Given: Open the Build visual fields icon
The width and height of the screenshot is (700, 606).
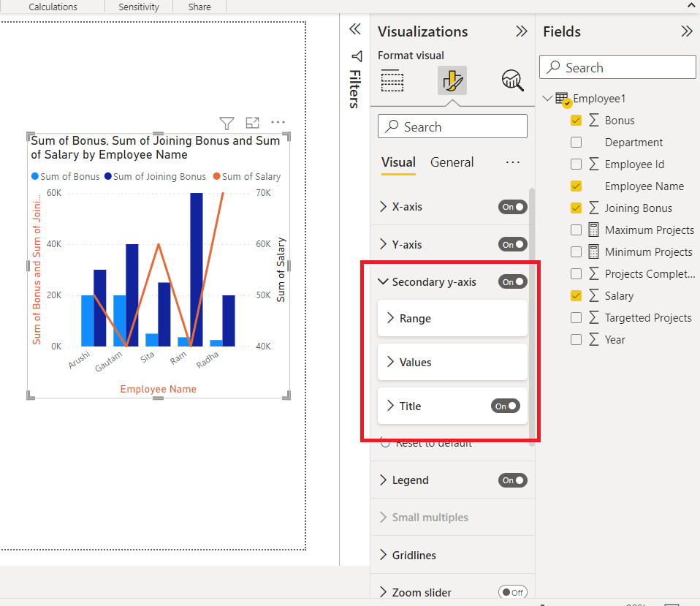Looking at the screenshot, I should pyautogui.click(x=392, y=80).
